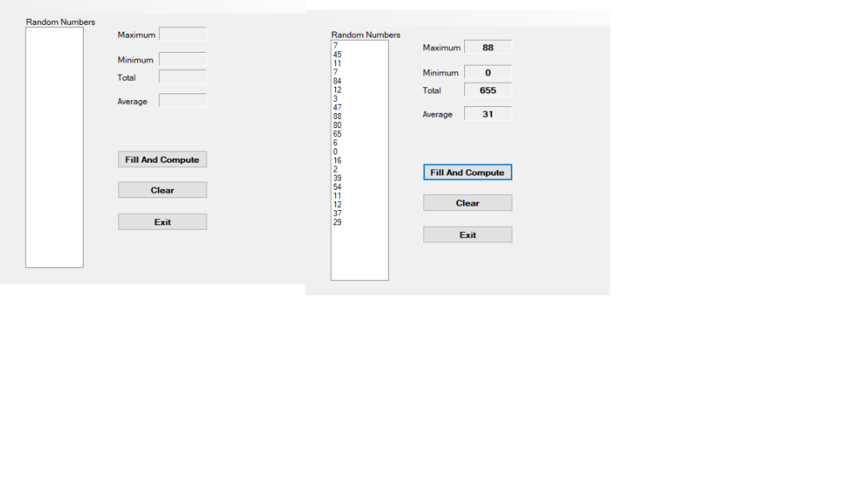Click the Total field showing 655

pos(488,90)
